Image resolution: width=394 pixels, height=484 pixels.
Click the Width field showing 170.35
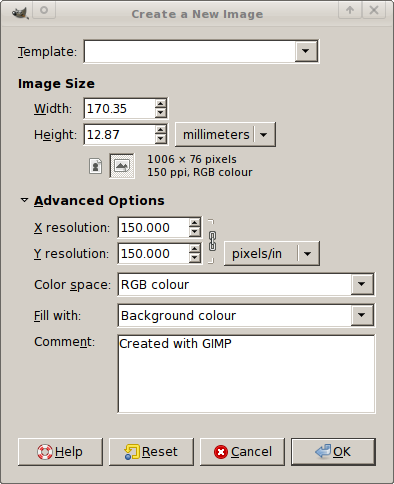(x=119, y=108)
